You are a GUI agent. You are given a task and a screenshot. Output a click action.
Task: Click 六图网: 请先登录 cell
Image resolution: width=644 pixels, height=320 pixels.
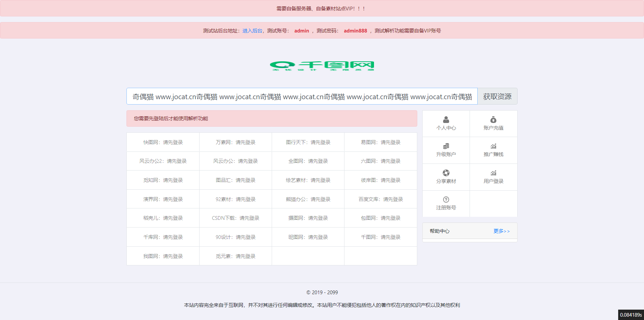click(x=381, y=161)
